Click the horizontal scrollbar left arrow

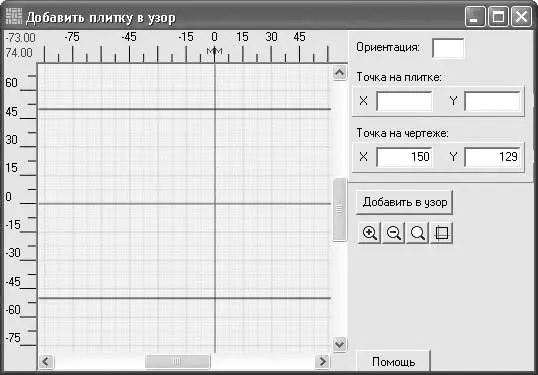[46, 361]
